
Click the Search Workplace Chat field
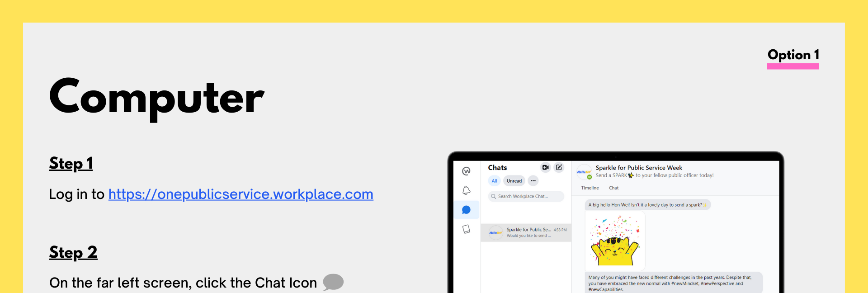pyautogui.click(x=526, y=196)
